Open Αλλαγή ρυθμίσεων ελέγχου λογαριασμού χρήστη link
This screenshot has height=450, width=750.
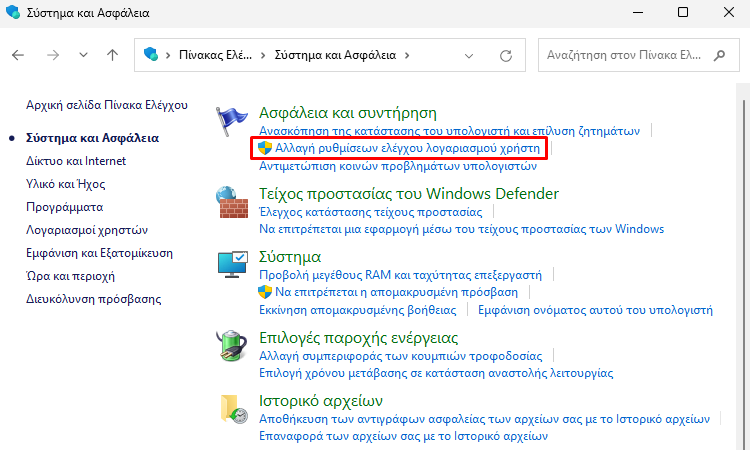click(407, 148)
